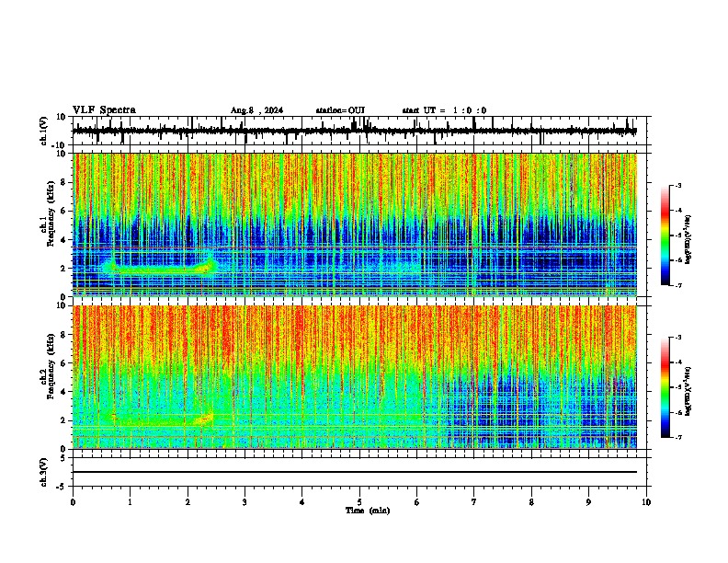Click the ch.1 "Frequency (kHz)" axis label
728x563 pixels.
(51, 214)
